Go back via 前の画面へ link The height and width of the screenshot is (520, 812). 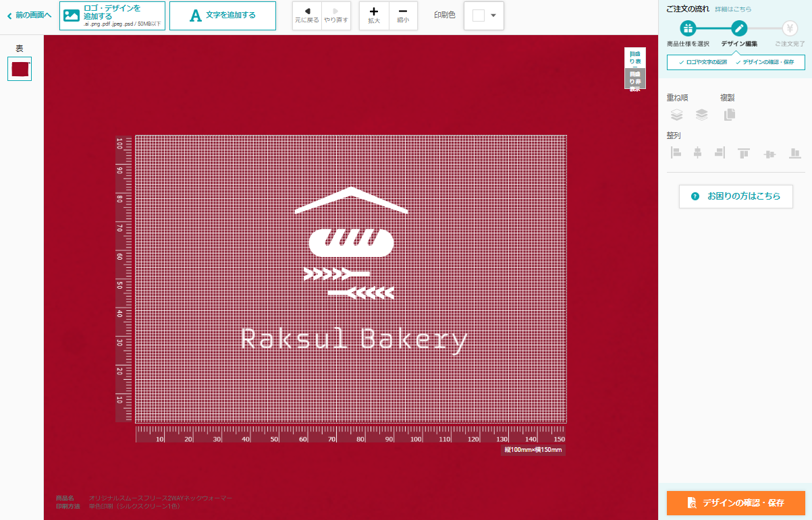tap(29, 15)
